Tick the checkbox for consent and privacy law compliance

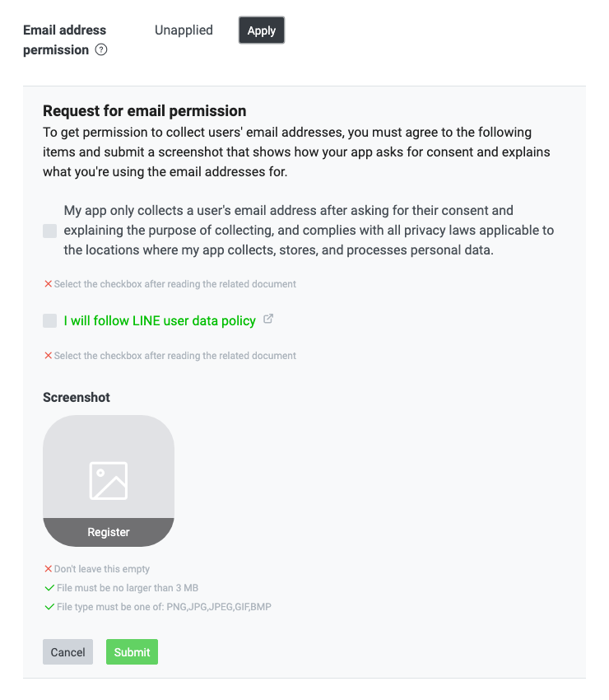[50, 231]
